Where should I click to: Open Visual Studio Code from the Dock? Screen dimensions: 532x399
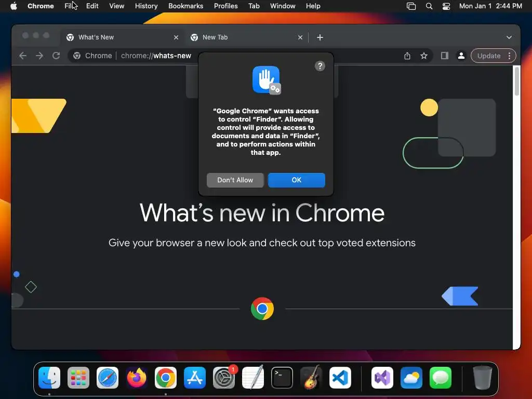coord(340,378)
